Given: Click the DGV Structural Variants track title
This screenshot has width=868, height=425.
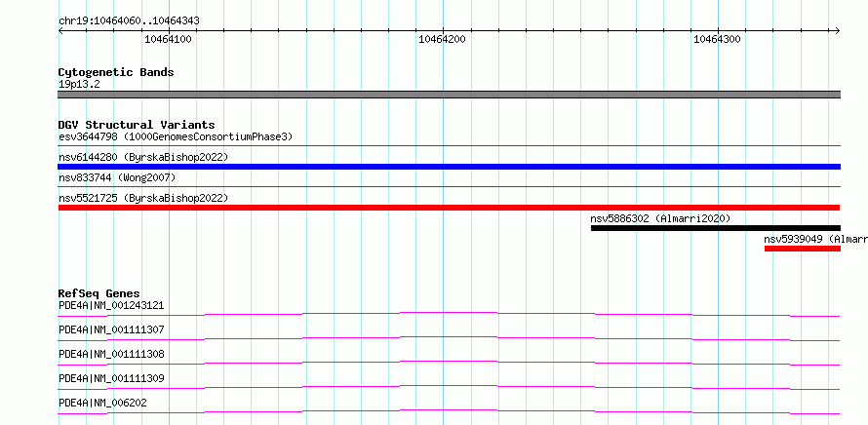Looking at the screenshot, I should 137,125.
